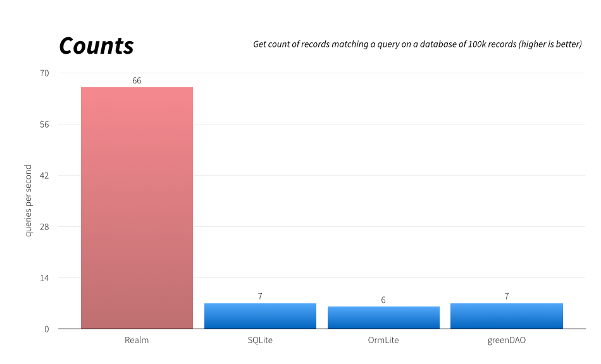Click the value 7 above the greenDAO bar
The image size is (601, 364).
click(507, 296)
